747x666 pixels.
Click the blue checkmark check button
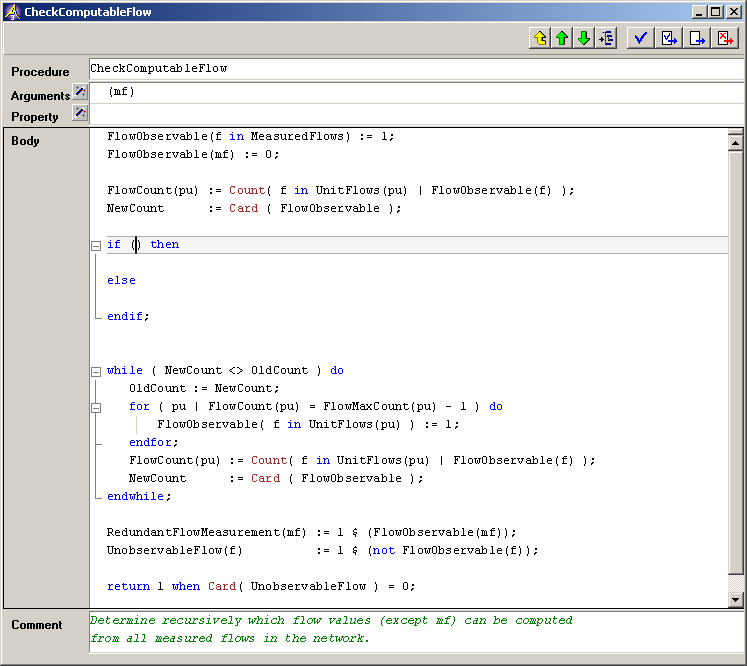click(640, 38)
